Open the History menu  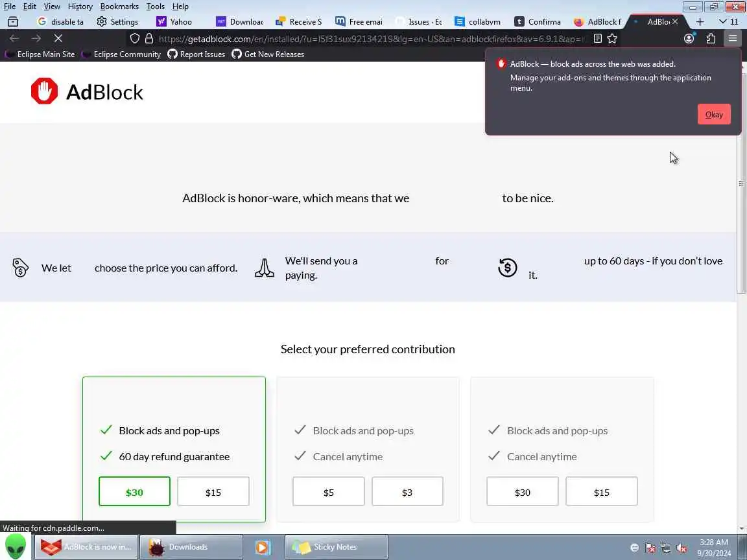(x=80, y=6)
